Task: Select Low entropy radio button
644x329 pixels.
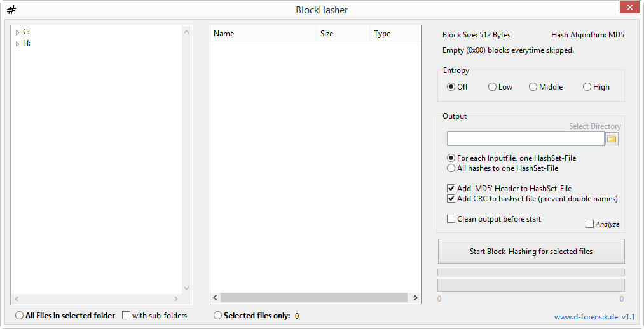Action: (492, 87)
